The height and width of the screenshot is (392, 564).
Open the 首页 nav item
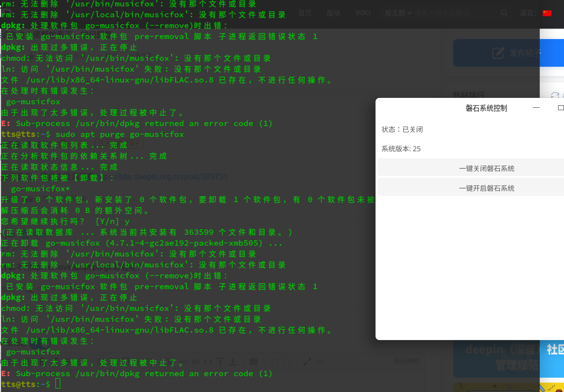(305, 13)
